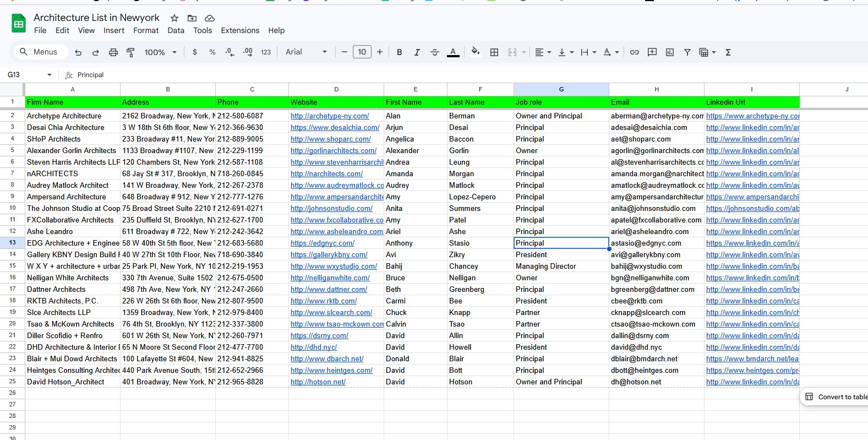Screen dimensions: 868x440
Task: Star the Architecture List document
Action: pyautogui.click(x=174, y=18)
